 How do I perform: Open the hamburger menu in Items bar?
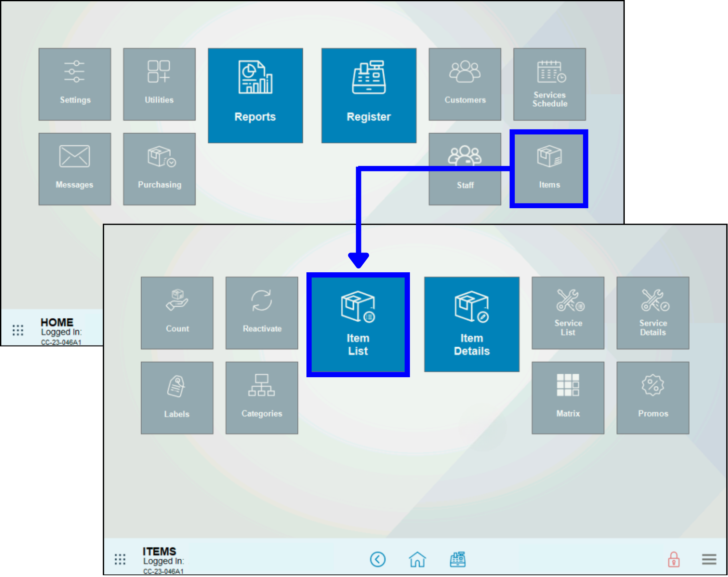(709, 559)
